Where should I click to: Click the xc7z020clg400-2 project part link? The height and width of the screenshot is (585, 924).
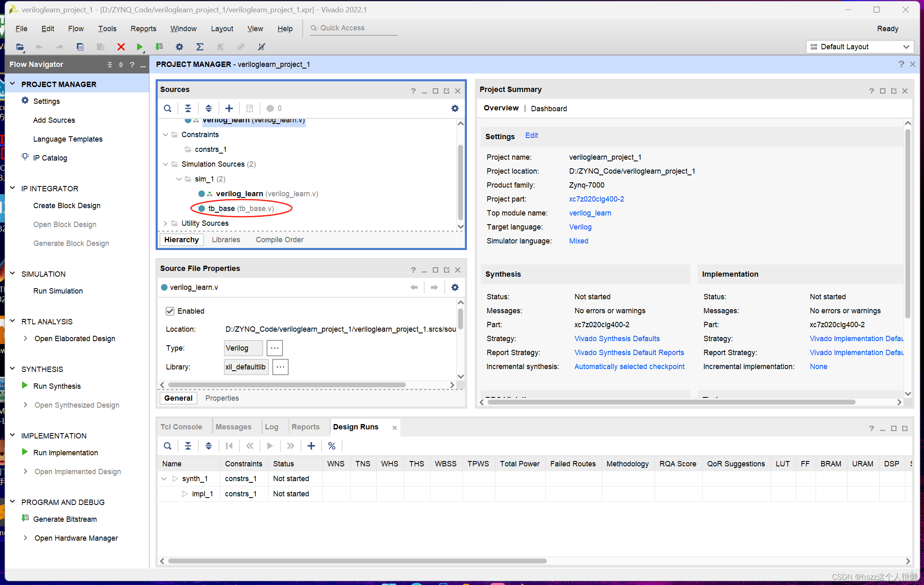[x=596, y=199]
